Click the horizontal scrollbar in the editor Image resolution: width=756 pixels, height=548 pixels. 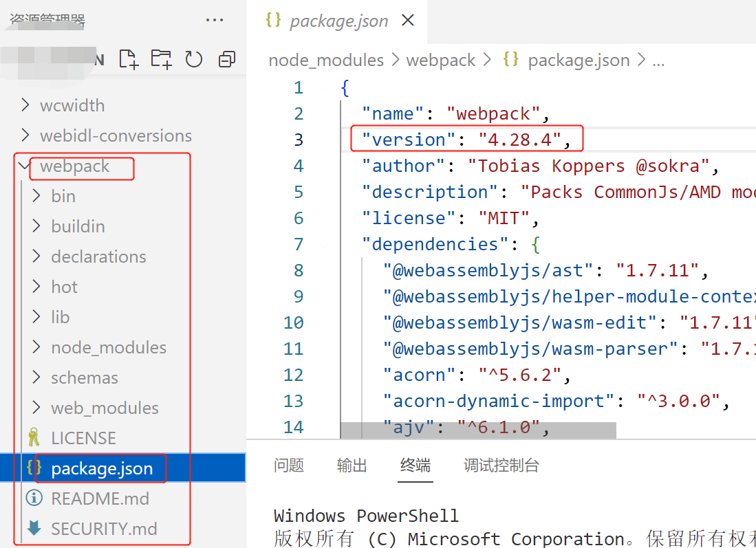(x=478, y=430)
